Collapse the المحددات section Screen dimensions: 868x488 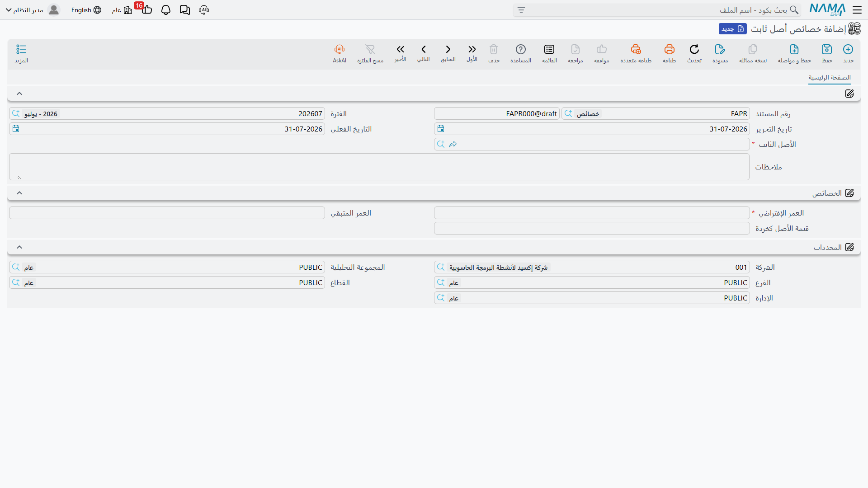19,247
